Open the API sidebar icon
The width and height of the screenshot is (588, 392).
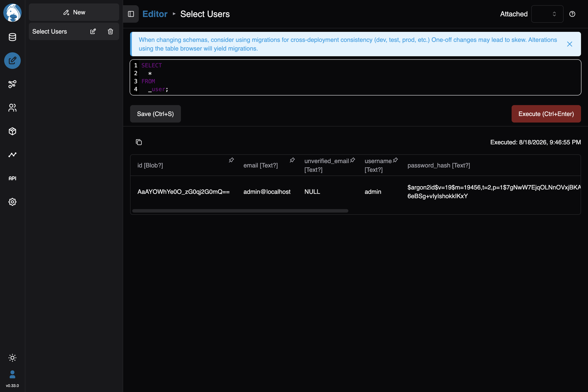(x=12, y=178)
